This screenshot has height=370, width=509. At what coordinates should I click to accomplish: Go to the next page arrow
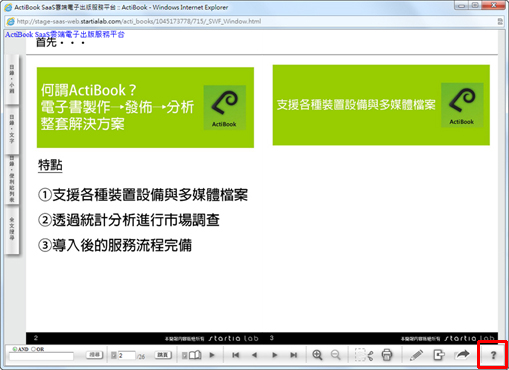coord(275,355)
